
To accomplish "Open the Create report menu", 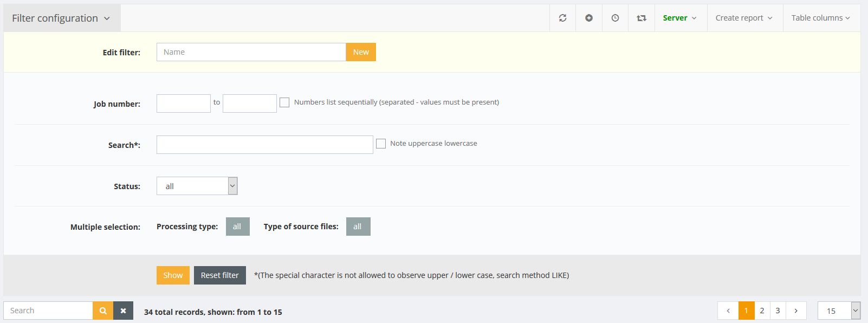I will click(x=743, y=18).
